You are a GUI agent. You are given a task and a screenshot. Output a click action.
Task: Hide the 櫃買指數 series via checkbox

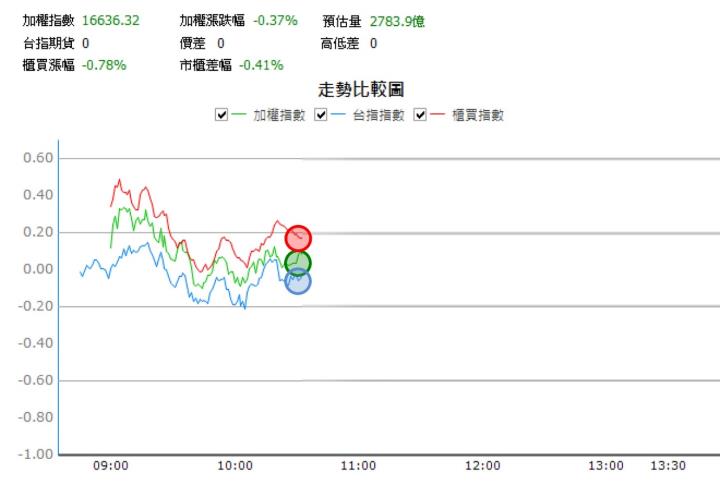422,115
